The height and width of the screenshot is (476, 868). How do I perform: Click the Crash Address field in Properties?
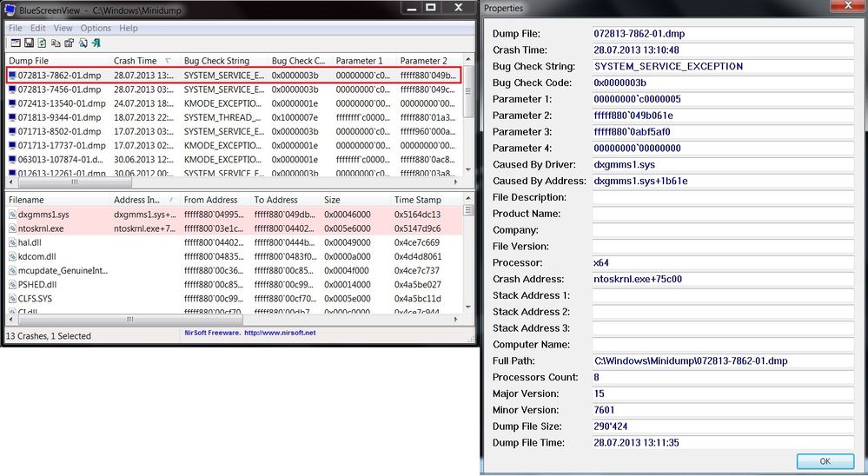723,280
